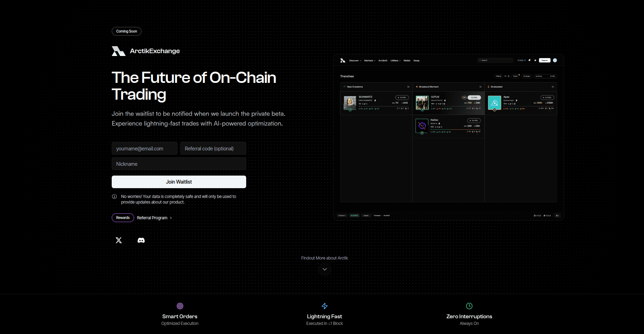This screenshot has width=644, height=334.
Task: Click the notification bell in the preview header
Action: click(529, 60)
